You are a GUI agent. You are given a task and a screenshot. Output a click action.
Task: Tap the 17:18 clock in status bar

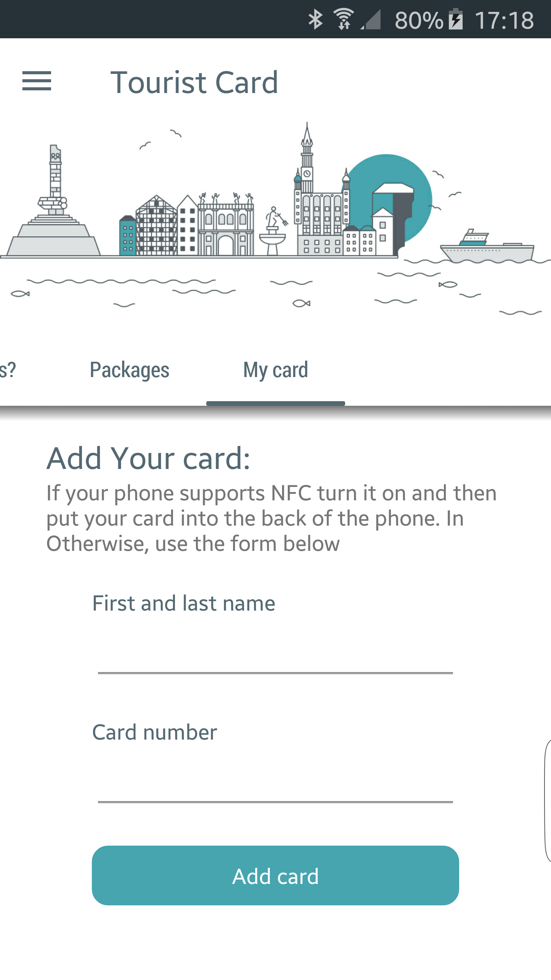point(504,20)
